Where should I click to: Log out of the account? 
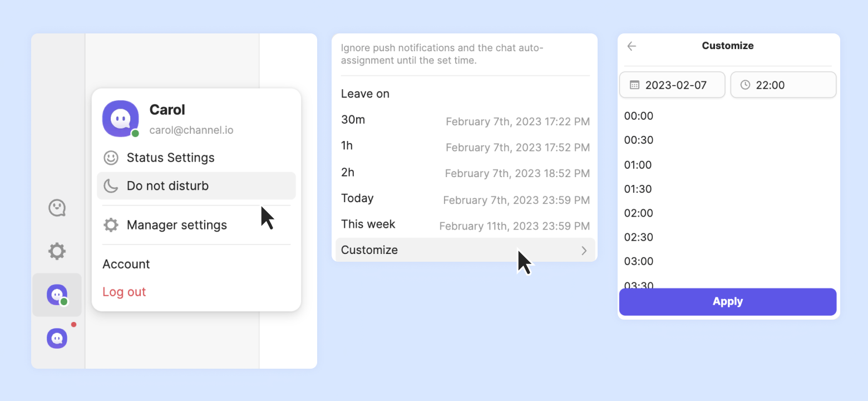tap(124, 292)
